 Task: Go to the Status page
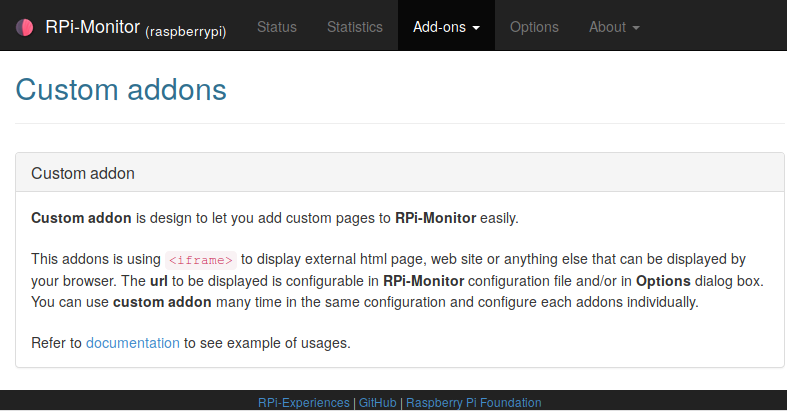[x=277, y=27]
